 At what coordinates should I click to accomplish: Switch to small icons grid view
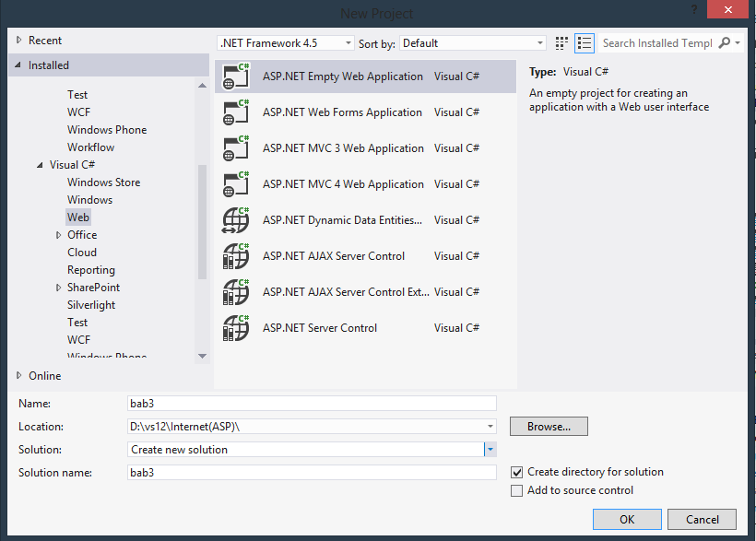pos(561,43)
